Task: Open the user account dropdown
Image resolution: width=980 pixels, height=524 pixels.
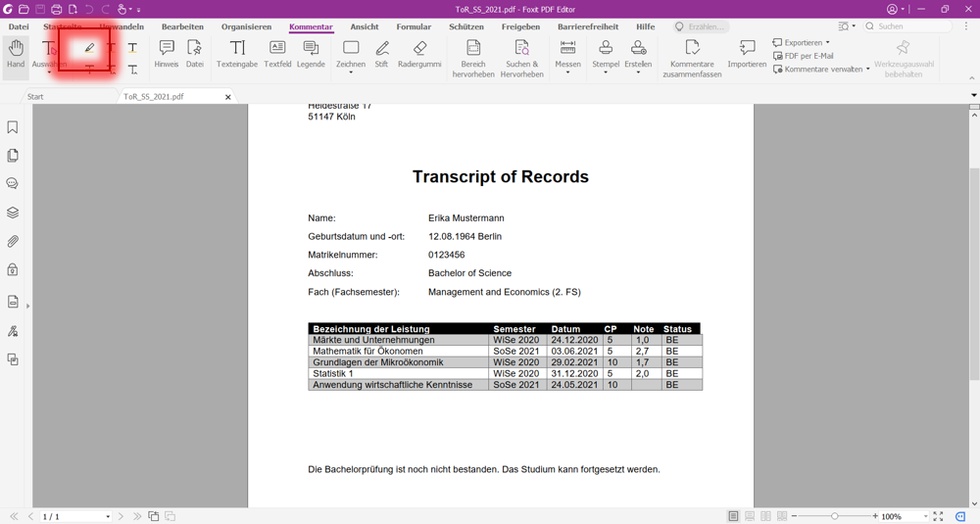Action: [903, 10]
